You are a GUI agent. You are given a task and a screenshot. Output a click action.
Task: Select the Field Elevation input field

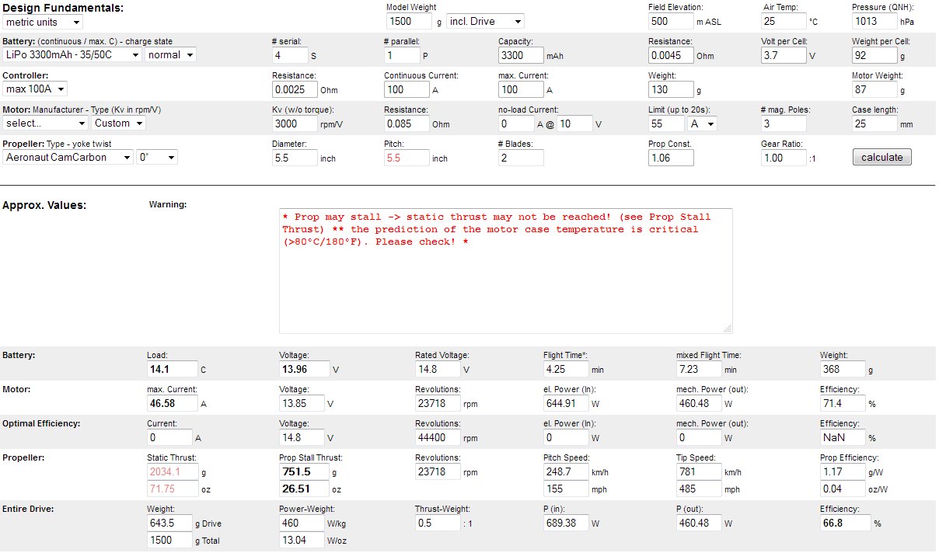(x=670, y=21)
